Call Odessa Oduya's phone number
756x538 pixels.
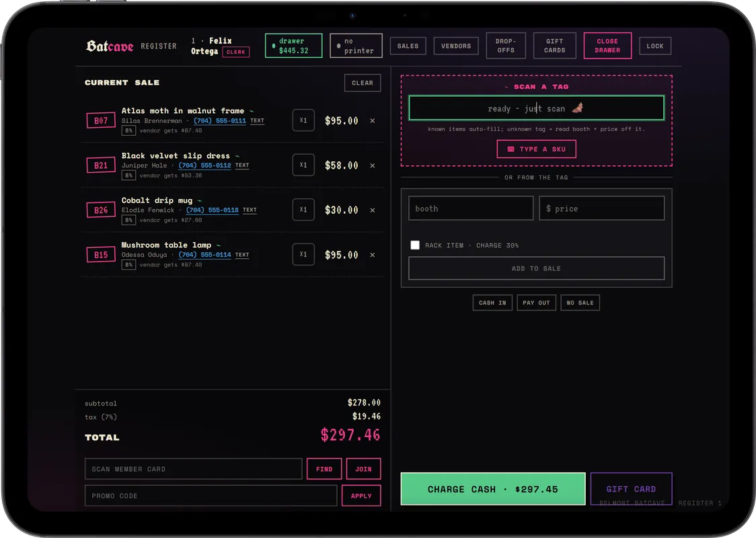point(205,254)
